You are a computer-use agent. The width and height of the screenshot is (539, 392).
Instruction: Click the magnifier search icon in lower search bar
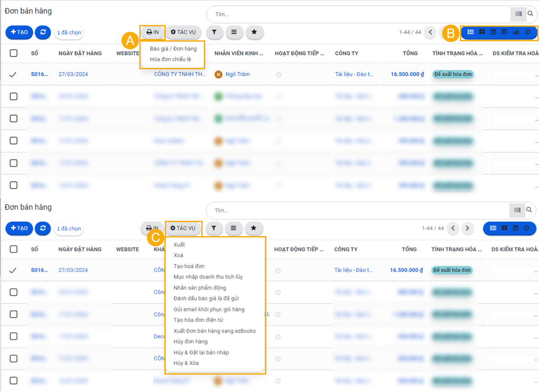point(529,210)
